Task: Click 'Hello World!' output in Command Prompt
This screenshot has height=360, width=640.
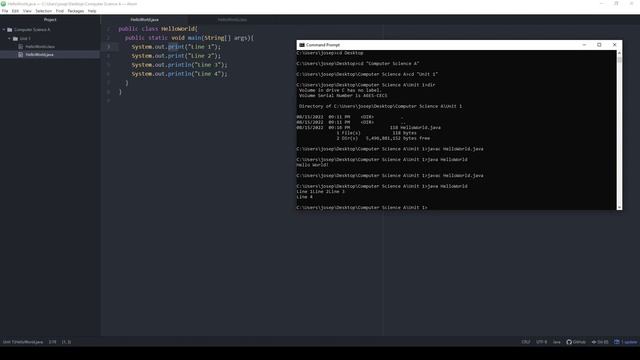Action: [x=312, y=165]
